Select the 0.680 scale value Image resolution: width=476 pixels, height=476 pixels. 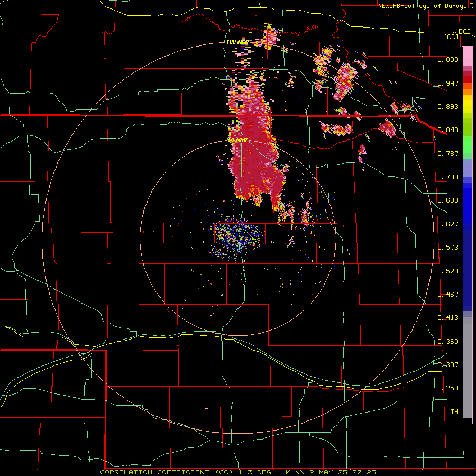tap(448, 200)
